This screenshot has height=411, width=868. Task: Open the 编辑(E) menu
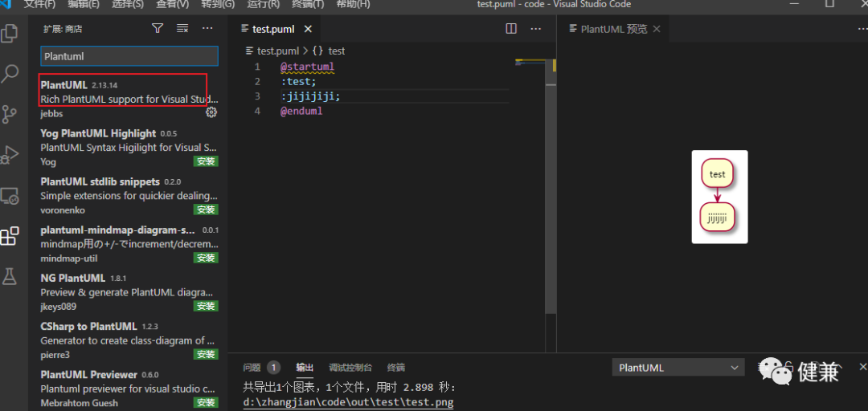[84, 5]
